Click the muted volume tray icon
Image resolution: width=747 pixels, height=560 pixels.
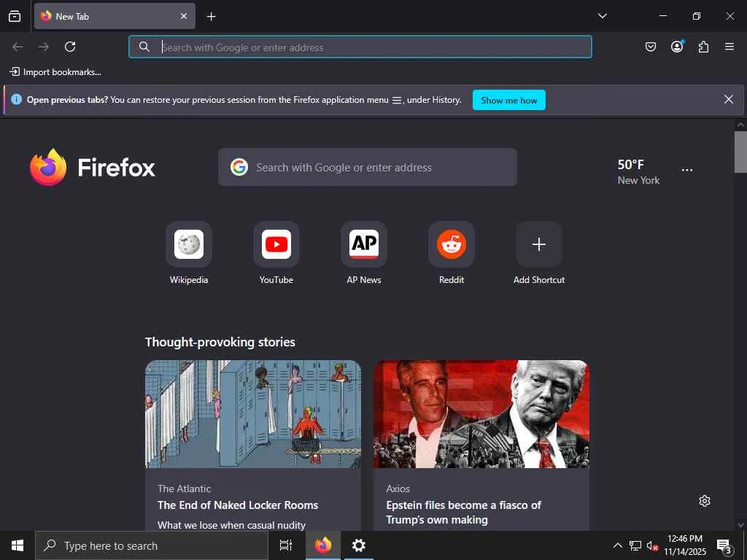click(652, 545)
